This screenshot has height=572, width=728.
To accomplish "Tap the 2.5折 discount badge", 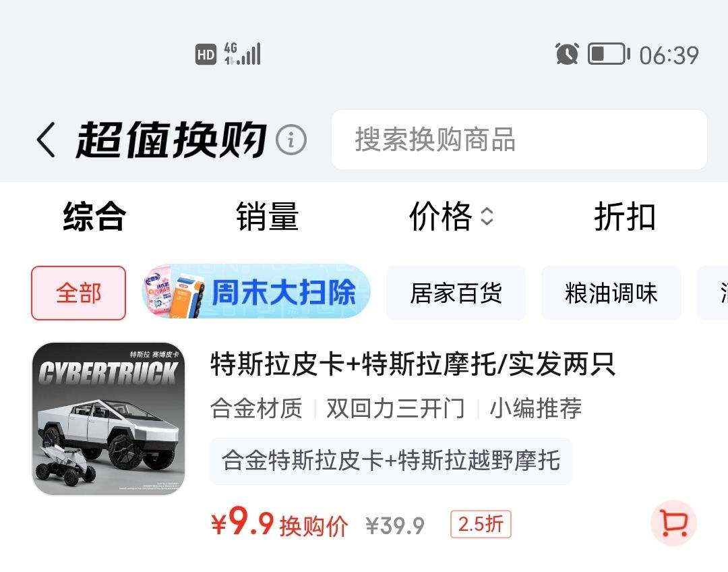I will tap(481, 524).
